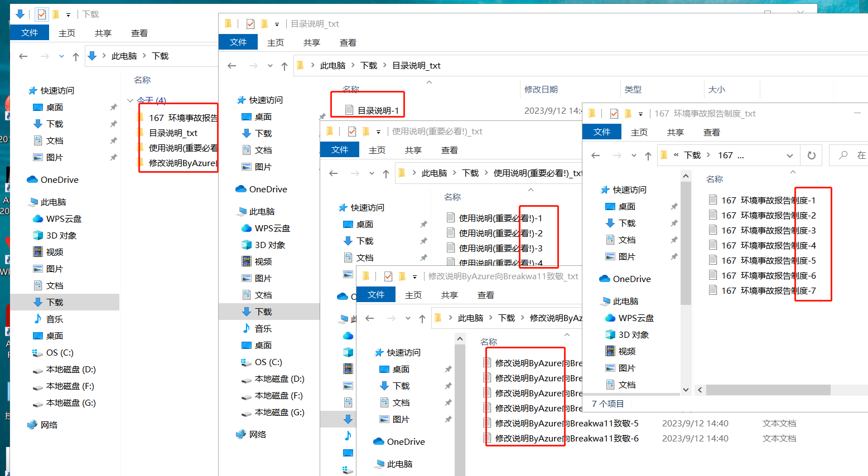Click scroll-up arrow in 修改说明ByAzure navigation pane
This screenshot has height=476, width=868.
pyautogui.click(x=460, y=338)
